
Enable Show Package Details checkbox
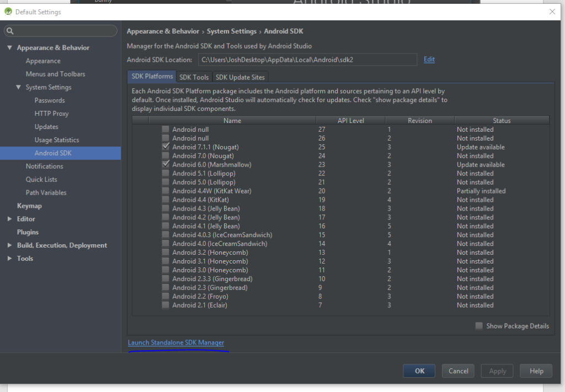coord(479,326)
